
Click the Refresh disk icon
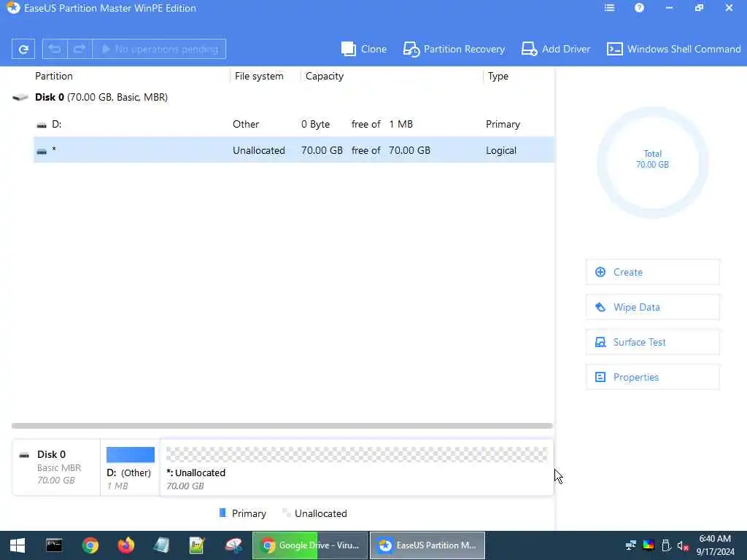click(x=23, y=49)
